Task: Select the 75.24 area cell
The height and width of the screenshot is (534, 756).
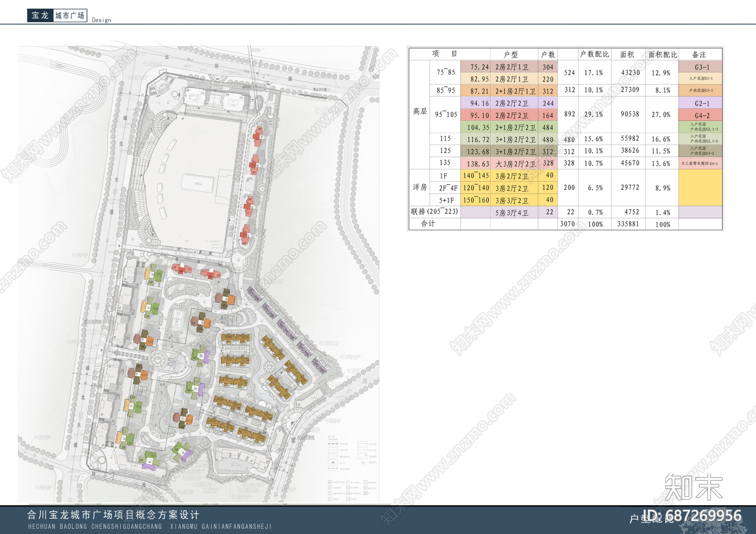Action: coord(476,67)
